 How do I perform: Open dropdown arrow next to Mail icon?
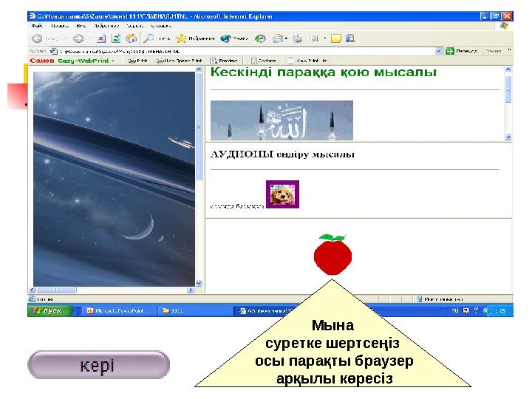point(287,38)
